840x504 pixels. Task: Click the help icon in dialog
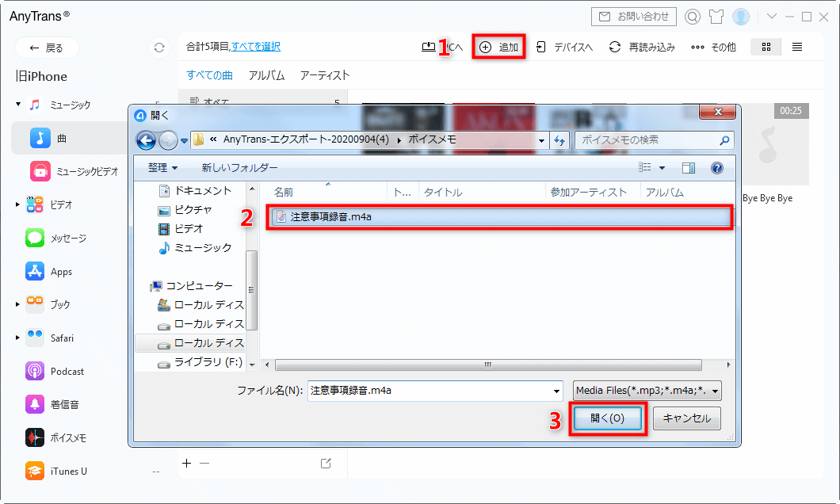click(717, 168)
